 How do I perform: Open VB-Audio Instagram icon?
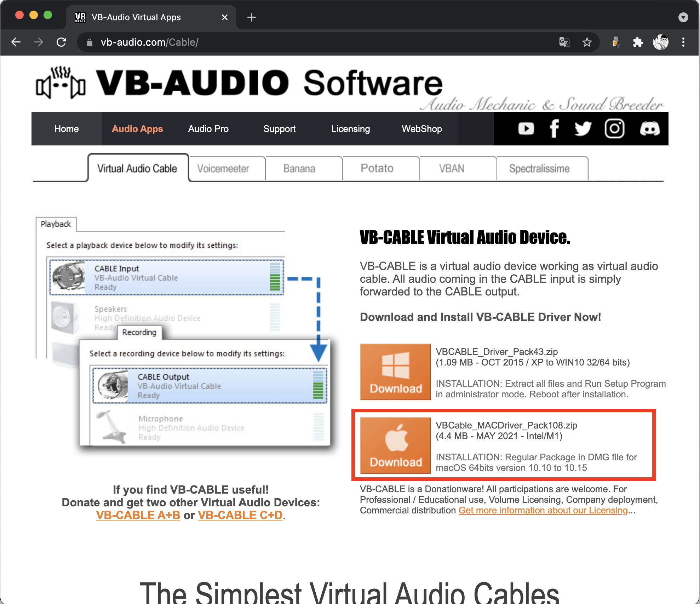(614, 128)
